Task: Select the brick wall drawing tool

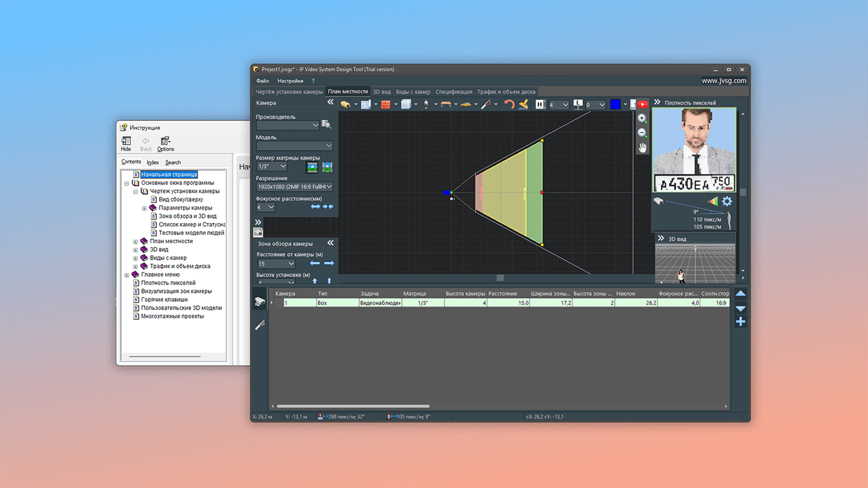Action: 385,104
